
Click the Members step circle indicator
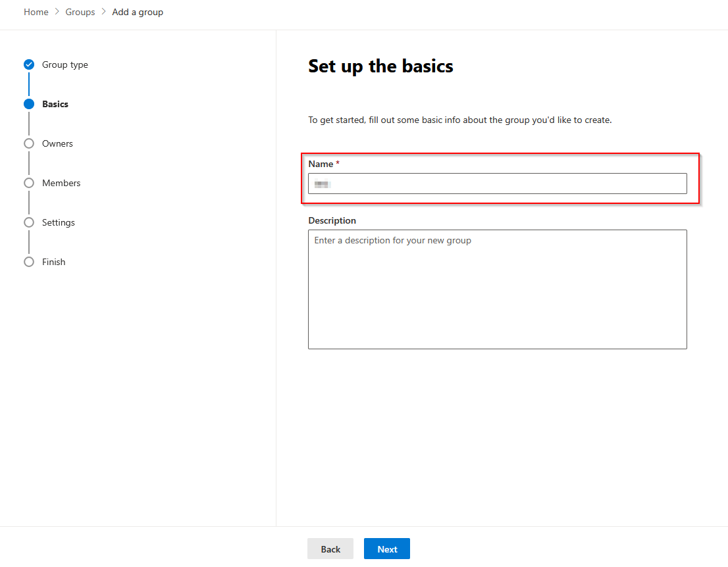point(29,183)
